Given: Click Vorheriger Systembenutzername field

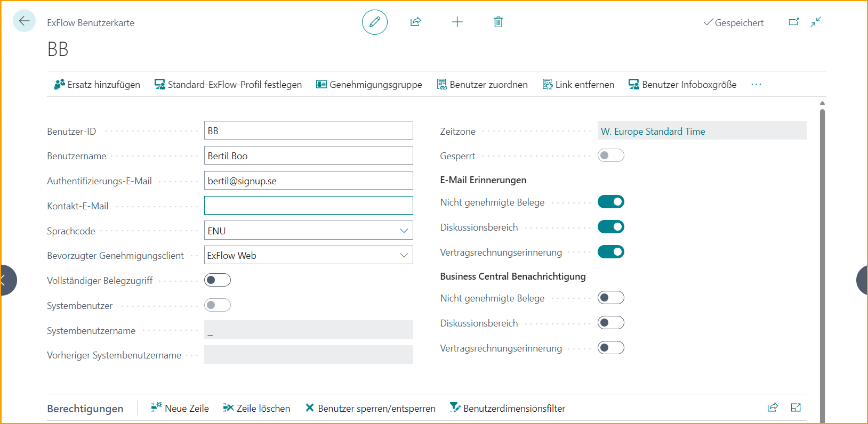Looking at the screenshot, I should coord(309,355).
